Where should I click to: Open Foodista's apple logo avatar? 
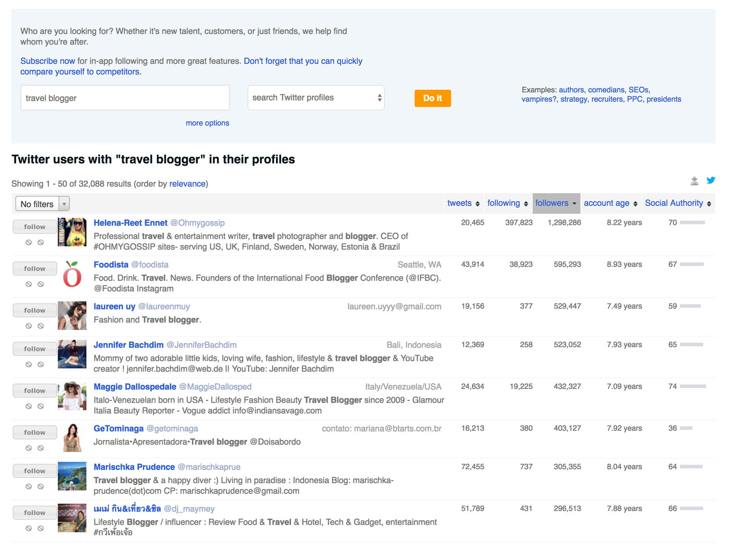(x=72, y=274)
